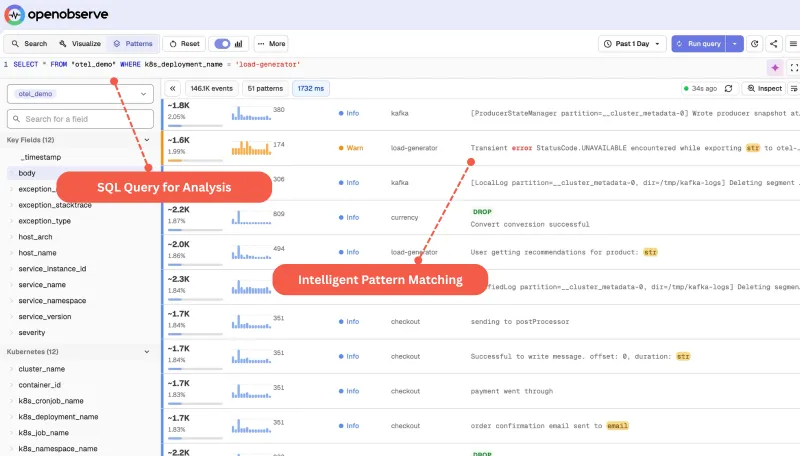Click the DROP tag in currency row
Viewport: 800px width, 456px height.
[482, 212]
